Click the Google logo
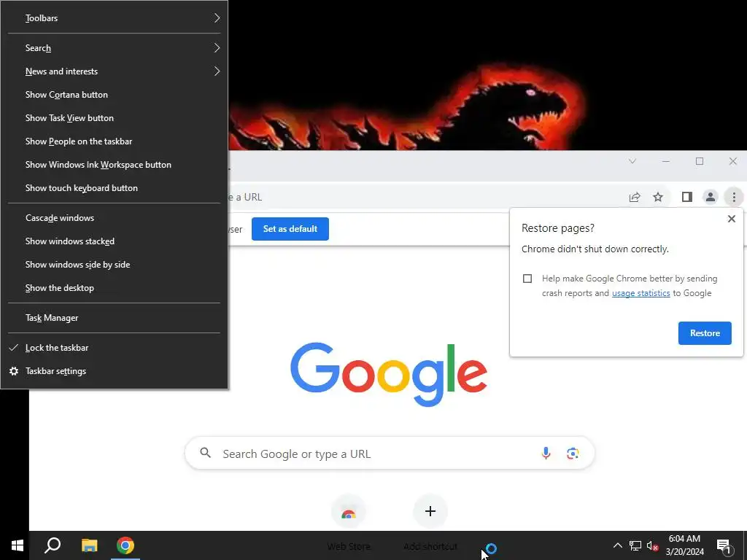 point(389,374)
